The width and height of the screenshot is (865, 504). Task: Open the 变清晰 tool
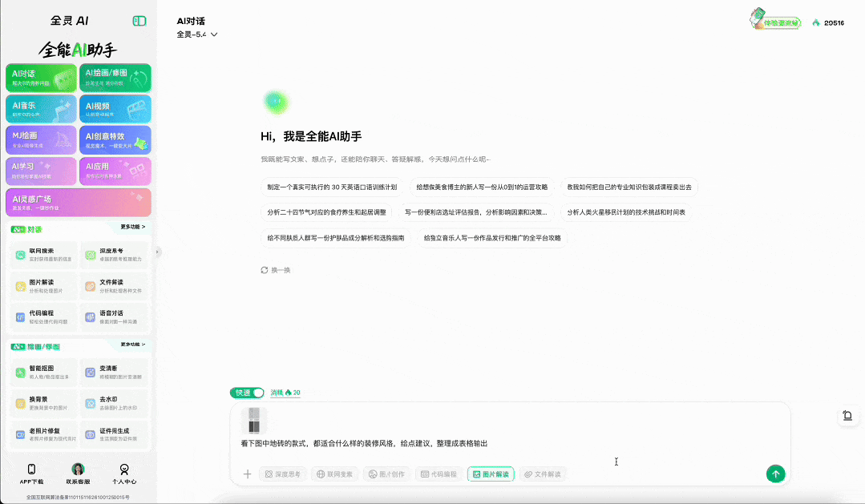tap(114, 373)
